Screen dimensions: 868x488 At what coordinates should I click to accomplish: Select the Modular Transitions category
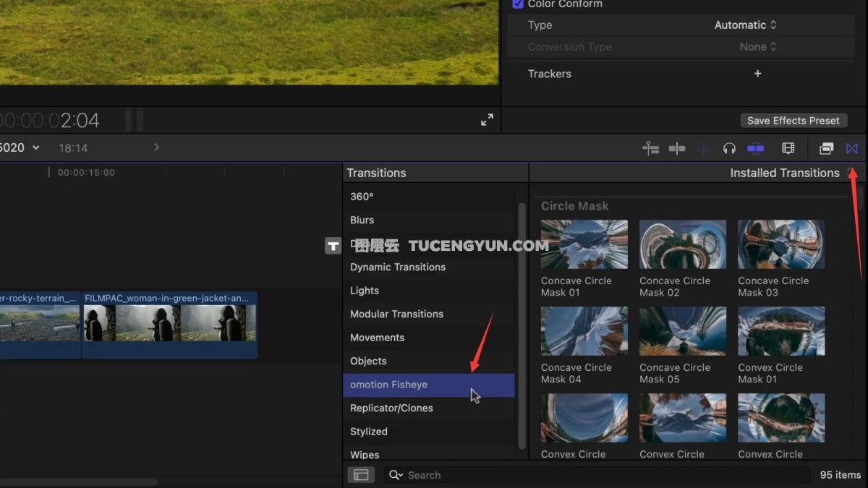pyautogui.click(x=429, y=314)
